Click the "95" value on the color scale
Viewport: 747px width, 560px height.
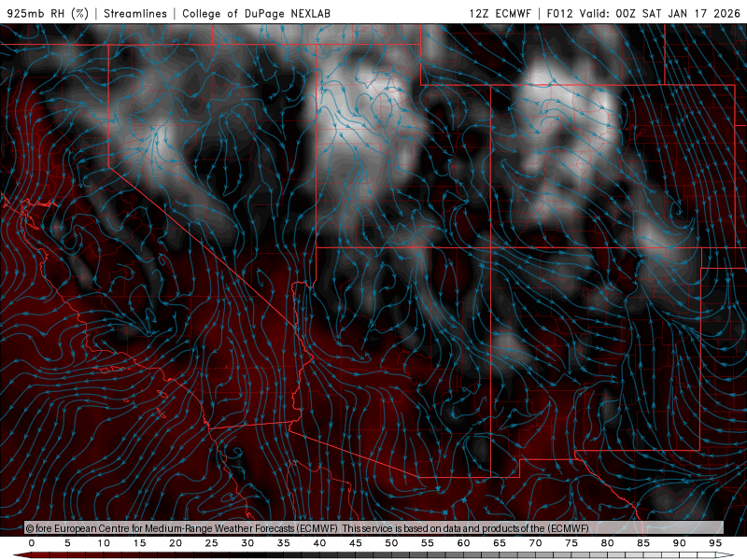(715, 543)
